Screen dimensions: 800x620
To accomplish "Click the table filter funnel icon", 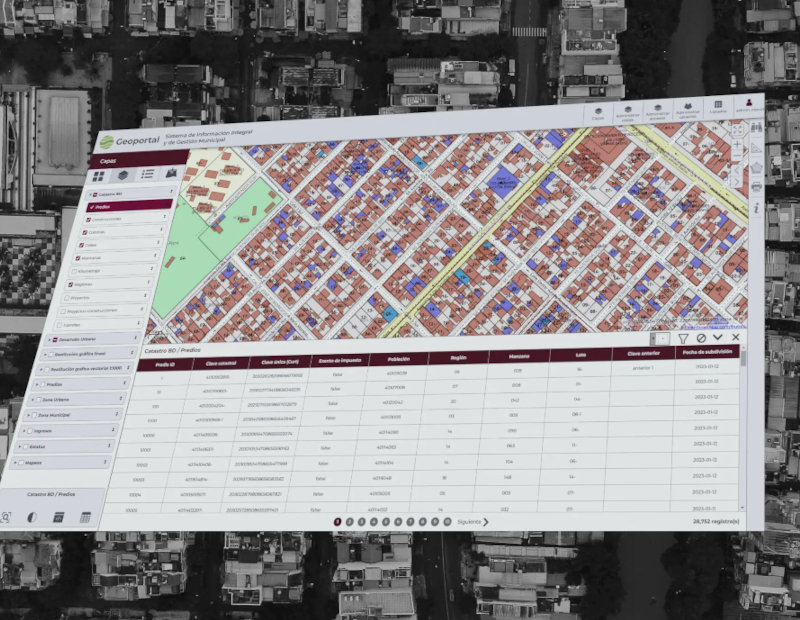I will 683,338.
